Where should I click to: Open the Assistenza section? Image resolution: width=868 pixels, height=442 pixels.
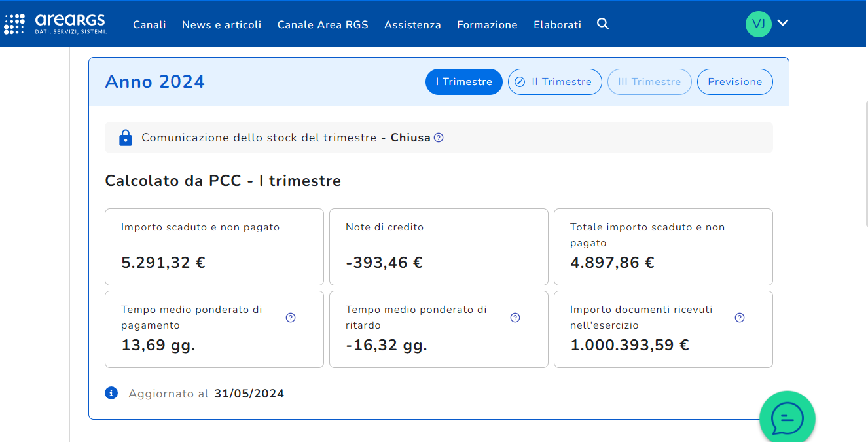pyautogui.click(x=412, y=25)
